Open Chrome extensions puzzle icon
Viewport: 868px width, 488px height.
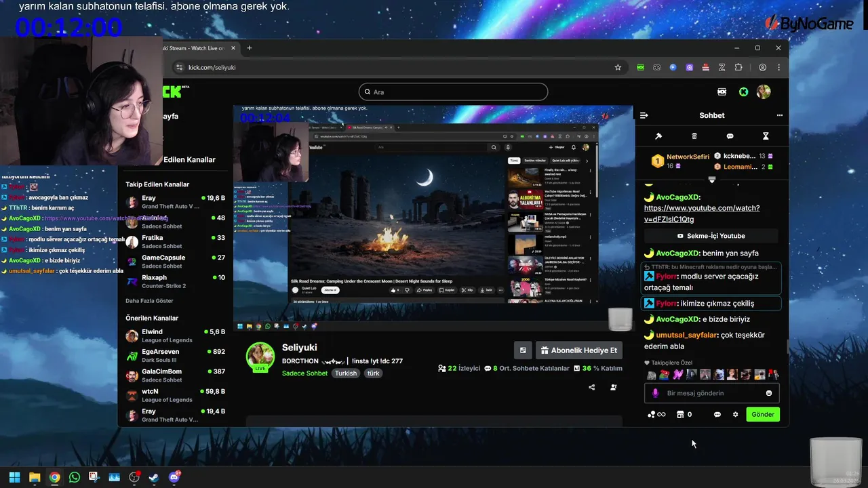pos(738,67)
